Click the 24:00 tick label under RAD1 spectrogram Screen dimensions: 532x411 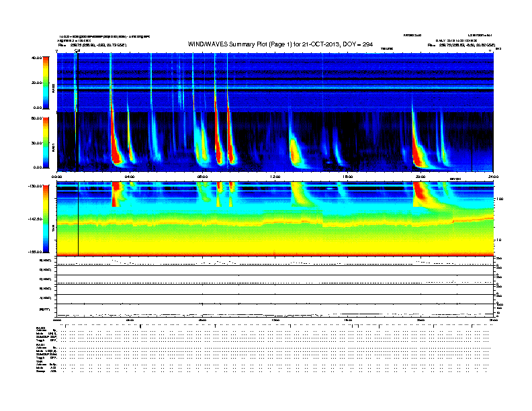click(x=493, y=177)
